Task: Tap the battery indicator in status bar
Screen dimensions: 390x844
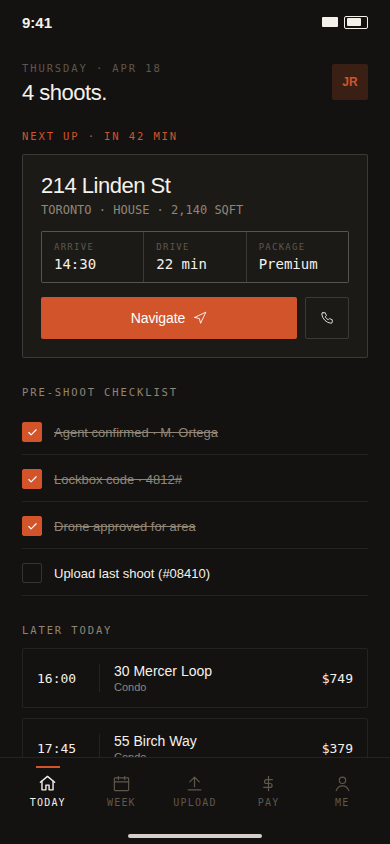Action: 356,22
